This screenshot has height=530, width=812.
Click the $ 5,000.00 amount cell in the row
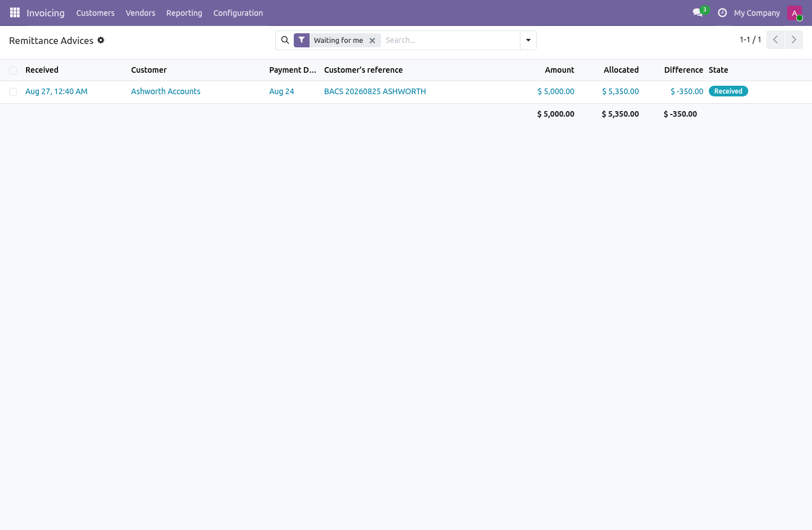(556, 91)
